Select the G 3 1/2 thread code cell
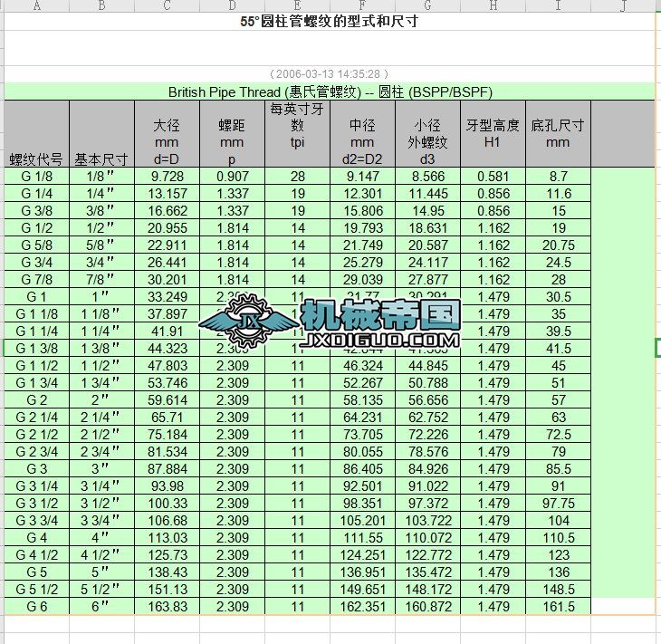 37,503
